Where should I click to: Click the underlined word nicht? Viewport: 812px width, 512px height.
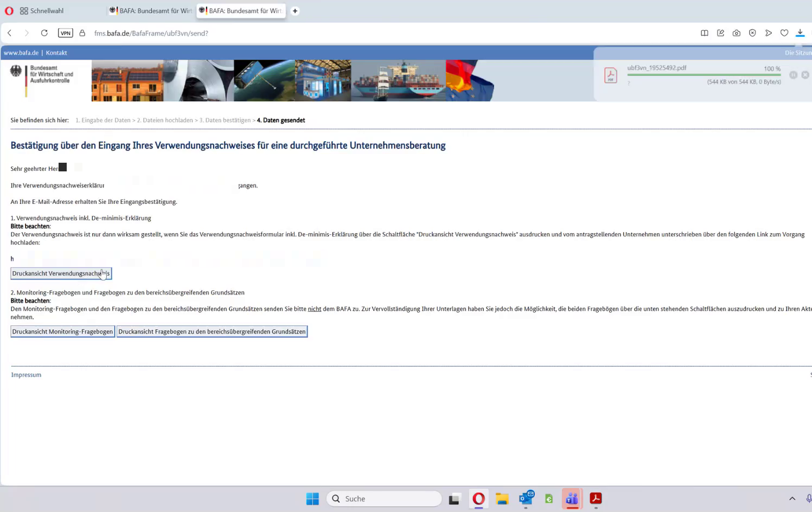coord(315,309)
